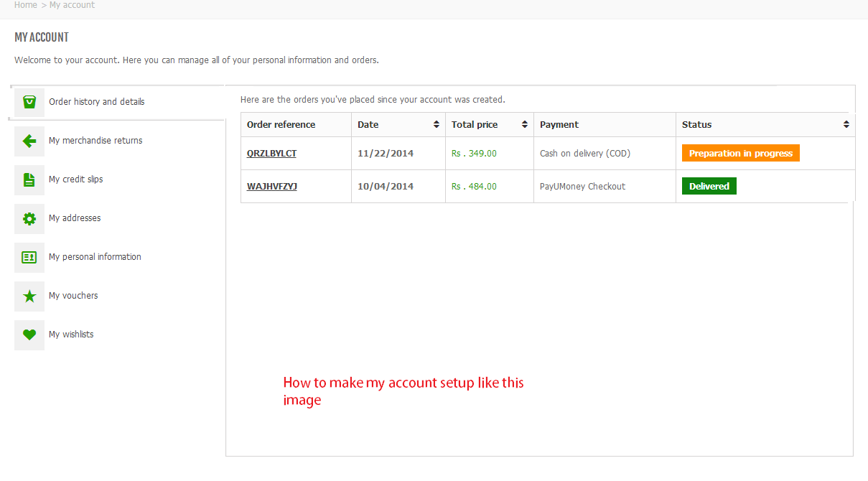This screenshot has height=481, width=868.
Task: Click the personal information card icon
Action: [x=29, y=257]
